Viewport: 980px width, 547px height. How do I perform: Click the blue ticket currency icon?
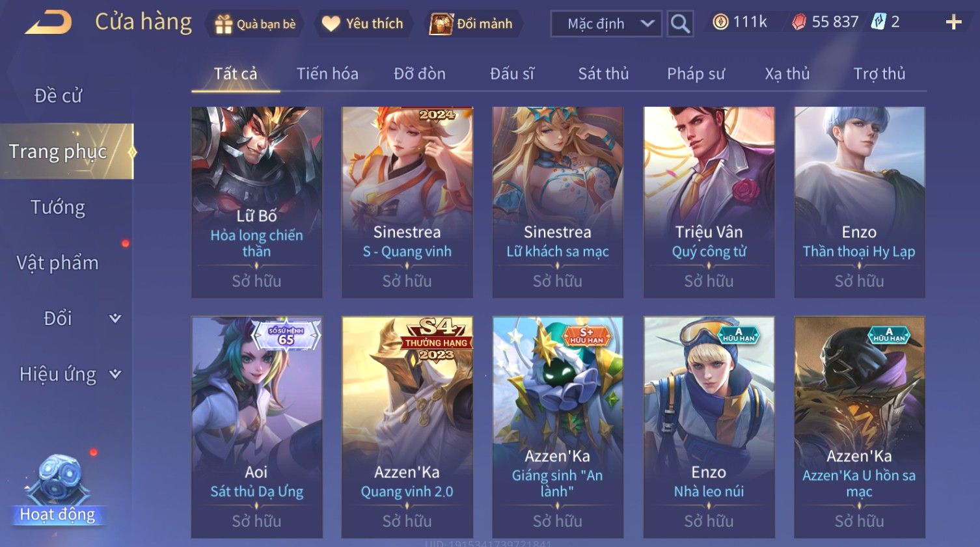tap(878, 22)
